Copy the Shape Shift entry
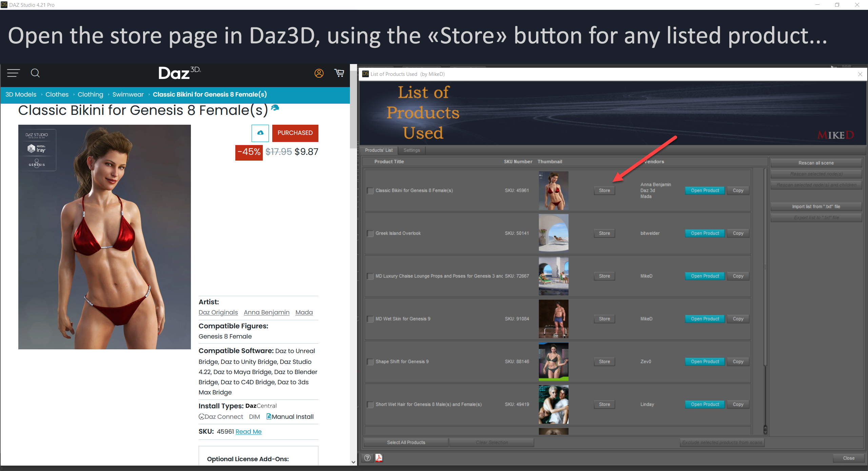The width and height of the screenshot is (868, 471). coord(738,362)
